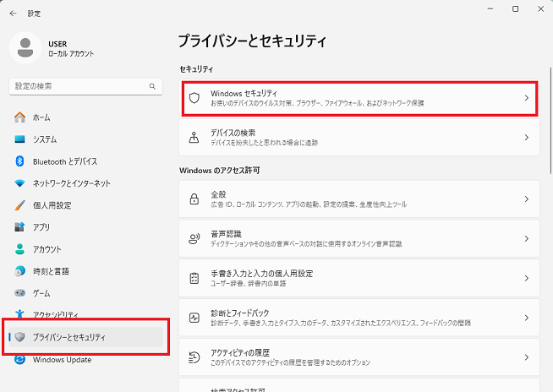Click the shield icon beside Windows セキュリティ

194,98
